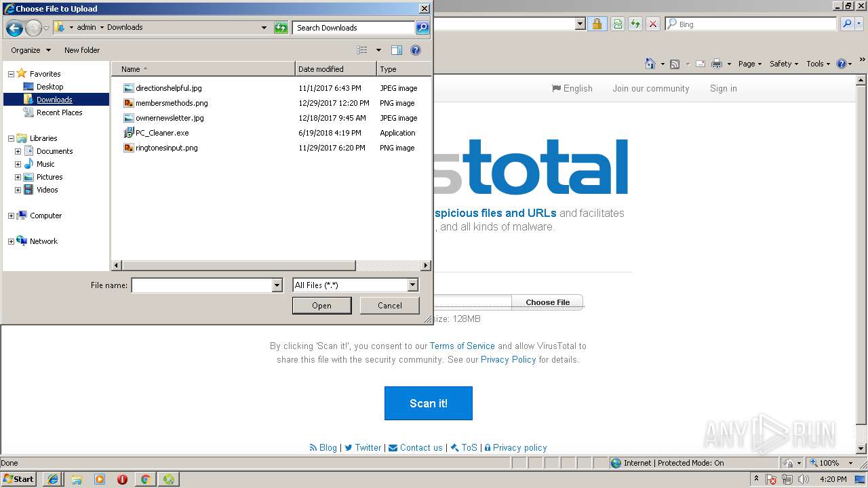
Task: Click the green refresh button beside path
Action: point(281,28)
